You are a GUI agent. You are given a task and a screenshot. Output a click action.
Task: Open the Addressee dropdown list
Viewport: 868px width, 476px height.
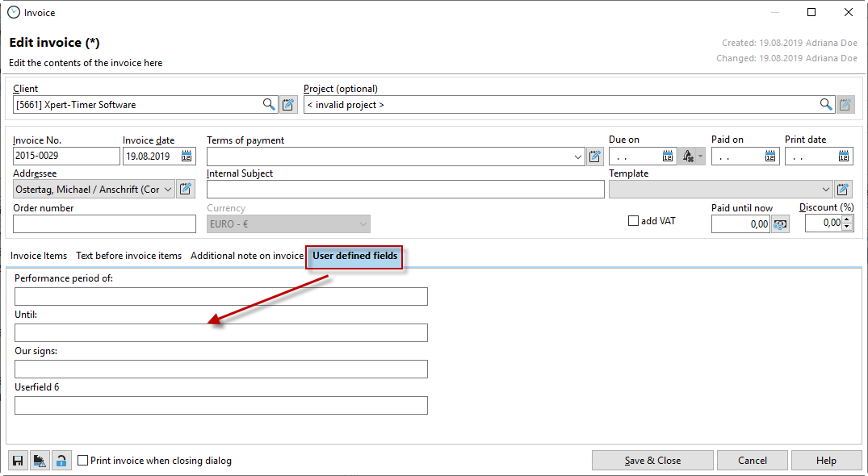(x=168, y=190)
